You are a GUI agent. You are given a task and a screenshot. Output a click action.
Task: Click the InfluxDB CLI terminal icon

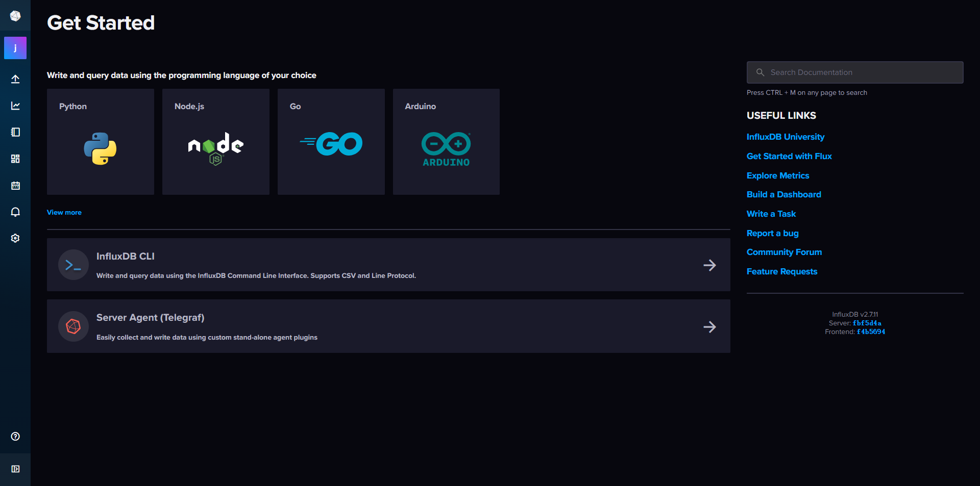(73, 265)
